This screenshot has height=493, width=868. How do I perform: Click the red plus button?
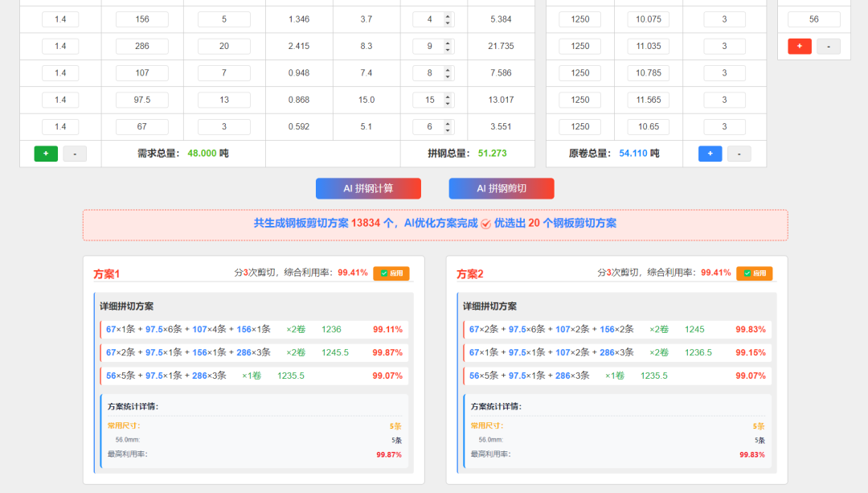pyautogui.click(x=800, y=46)
